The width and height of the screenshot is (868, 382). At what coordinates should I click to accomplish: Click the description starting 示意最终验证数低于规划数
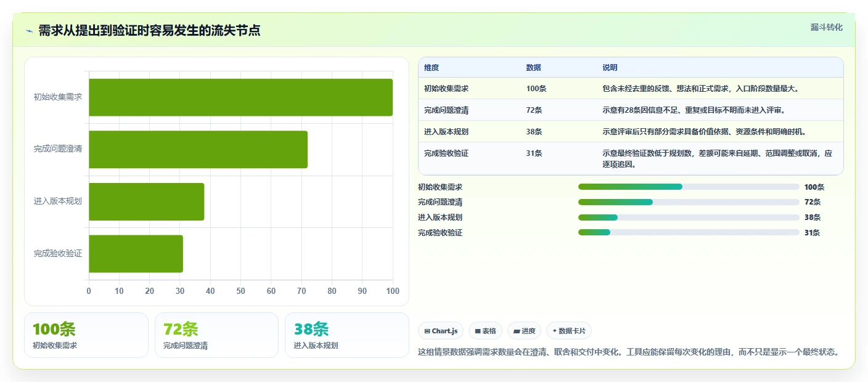[718, 159]
